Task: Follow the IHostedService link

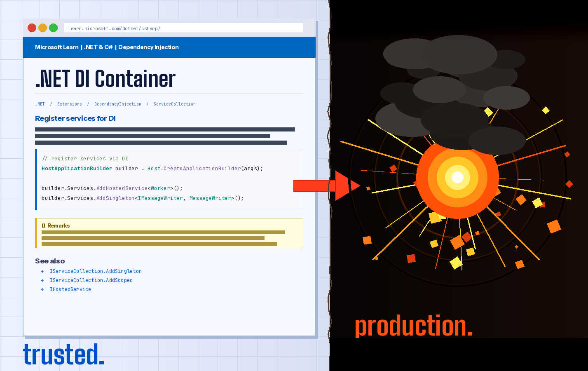Action: (70, 289)
